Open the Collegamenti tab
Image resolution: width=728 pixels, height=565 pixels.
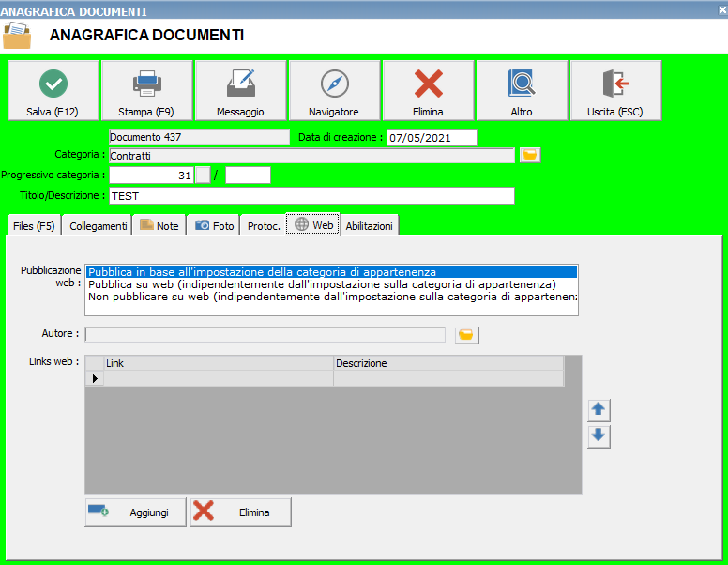coord(98,226)
